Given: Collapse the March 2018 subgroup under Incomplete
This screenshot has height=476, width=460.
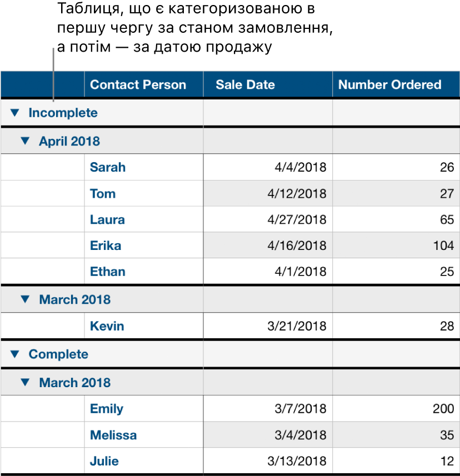Looking at the screenshot, I should click(x=24, y=299).
